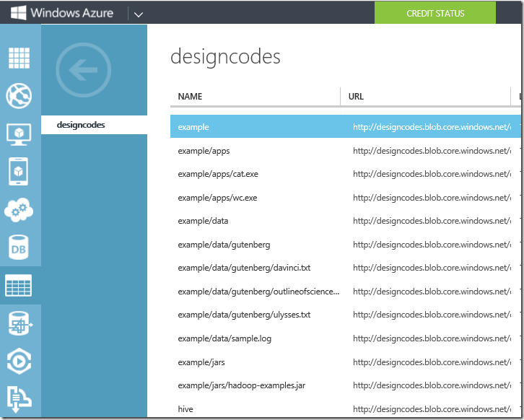Select the Storage table icon in sidebar
Viewport: 524px width, 420px height.
19,286
